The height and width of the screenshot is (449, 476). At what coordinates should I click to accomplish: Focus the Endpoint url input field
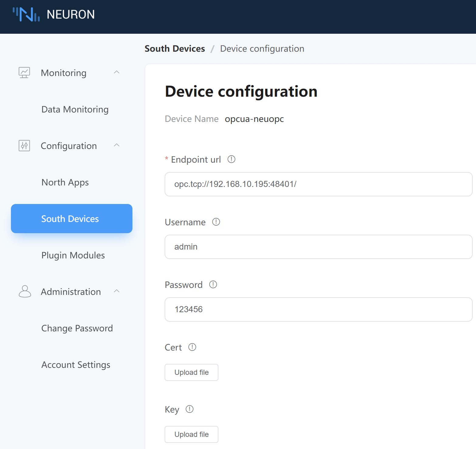318,184
